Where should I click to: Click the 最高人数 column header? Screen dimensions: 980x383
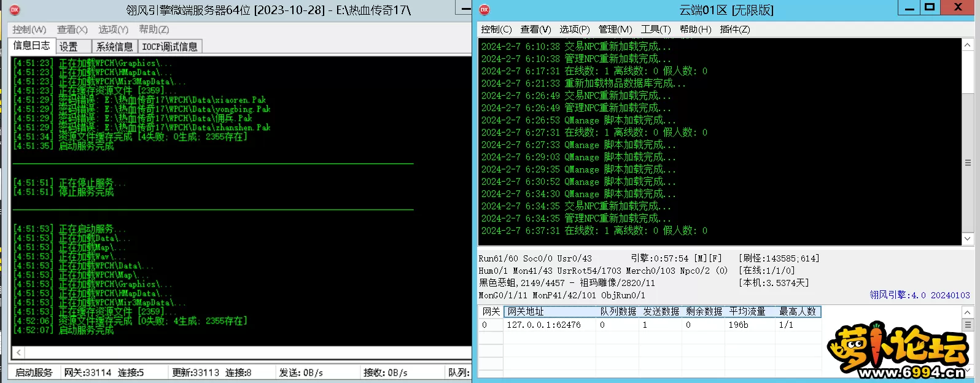coord(798,312)
